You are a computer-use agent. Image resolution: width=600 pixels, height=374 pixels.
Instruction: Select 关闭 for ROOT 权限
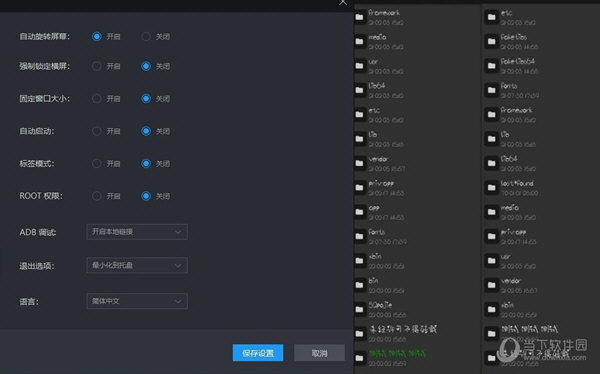click(x=146, y=196)
